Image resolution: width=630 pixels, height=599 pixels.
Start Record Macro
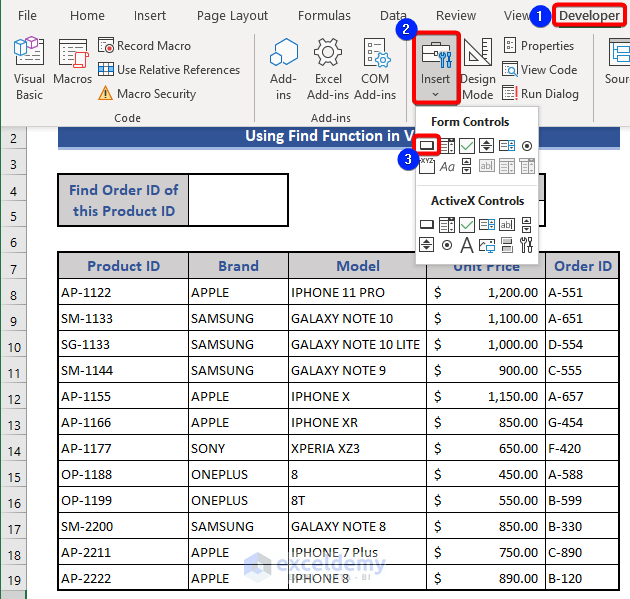pyautogui.click(x=145, y=46)
